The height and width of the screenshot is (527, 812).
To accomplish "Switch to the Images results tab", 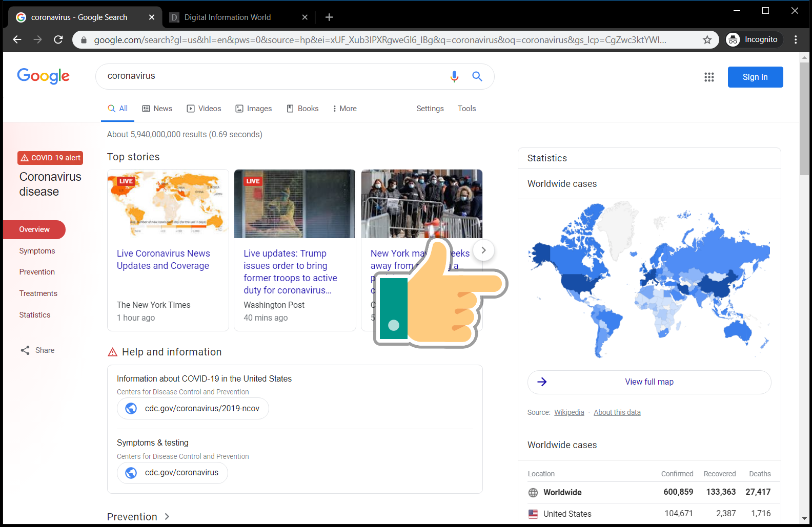I will [x=254, y=109].
